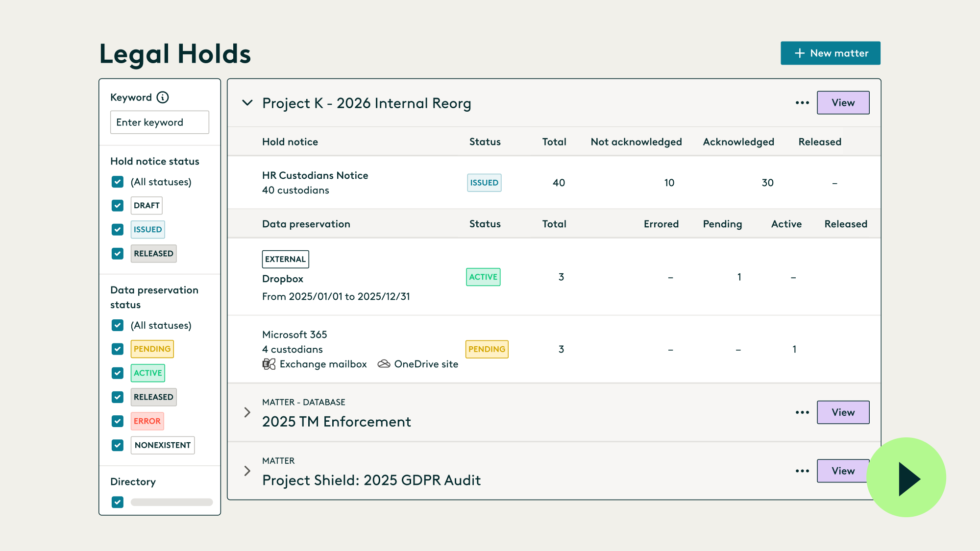980x551 pixels.
Task: Click the 4 custodians text
Action: tap(293, 349)
